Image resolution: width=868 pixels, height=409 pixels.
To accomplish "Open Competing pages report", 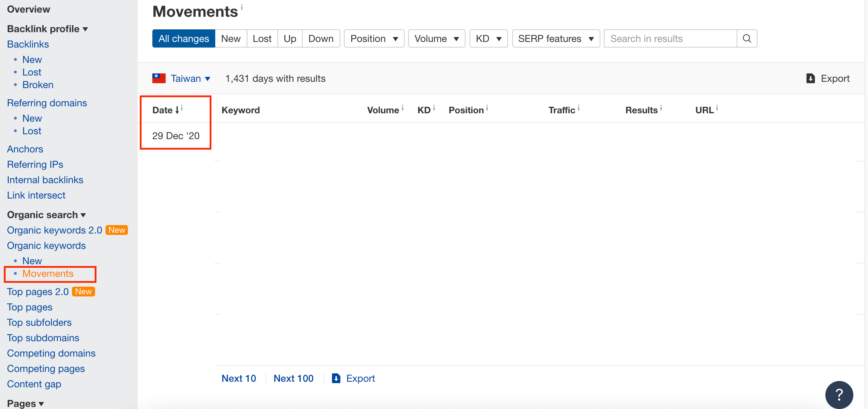I will click(46, 368).
